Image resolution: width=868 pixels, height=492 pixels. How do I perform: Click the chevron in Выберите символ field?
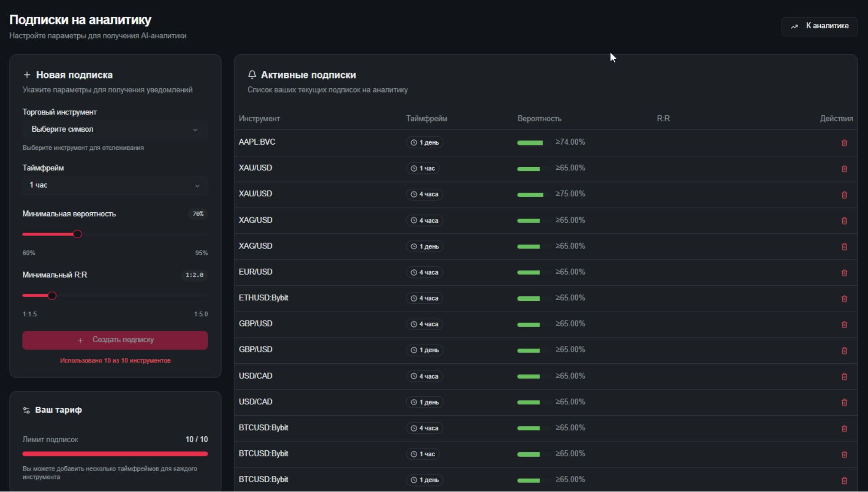click(x=195, y=130)
